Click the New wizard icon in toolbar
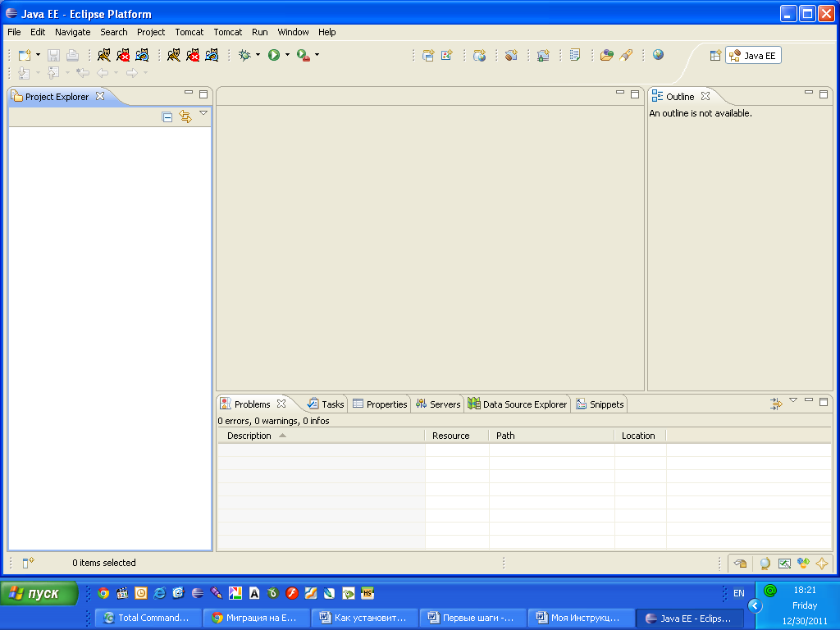 [24, 55]
